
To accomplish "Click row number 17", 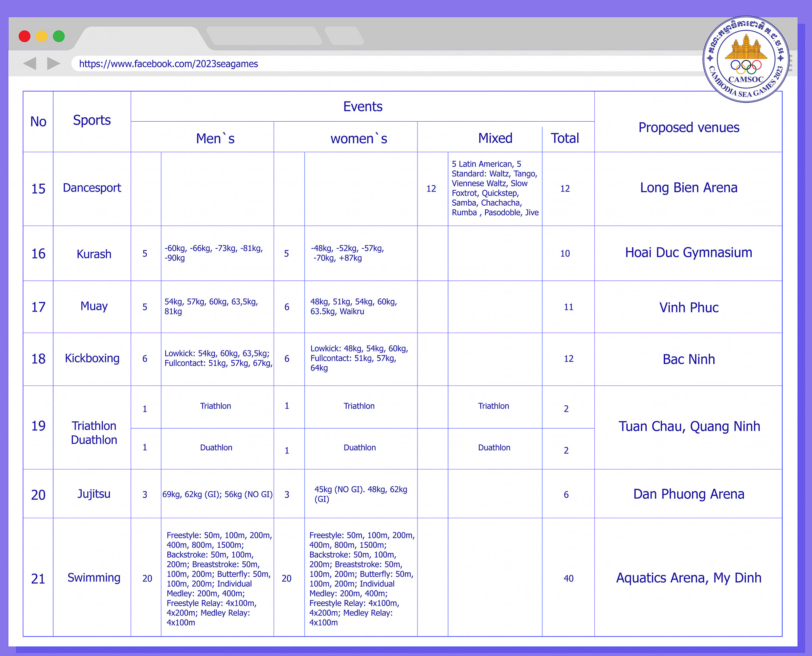I will click(x=38, y=307).
